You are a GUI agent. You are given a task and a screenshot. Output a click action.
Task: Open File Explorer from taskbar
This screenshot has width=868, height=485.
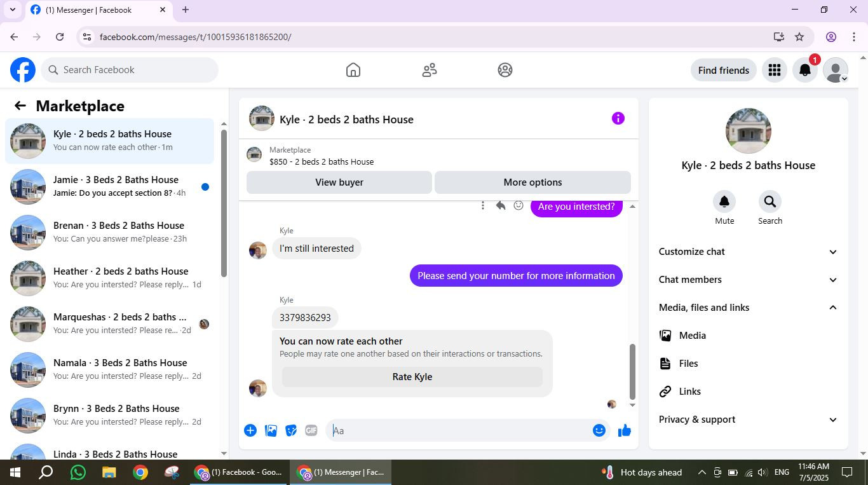[109, 472]
